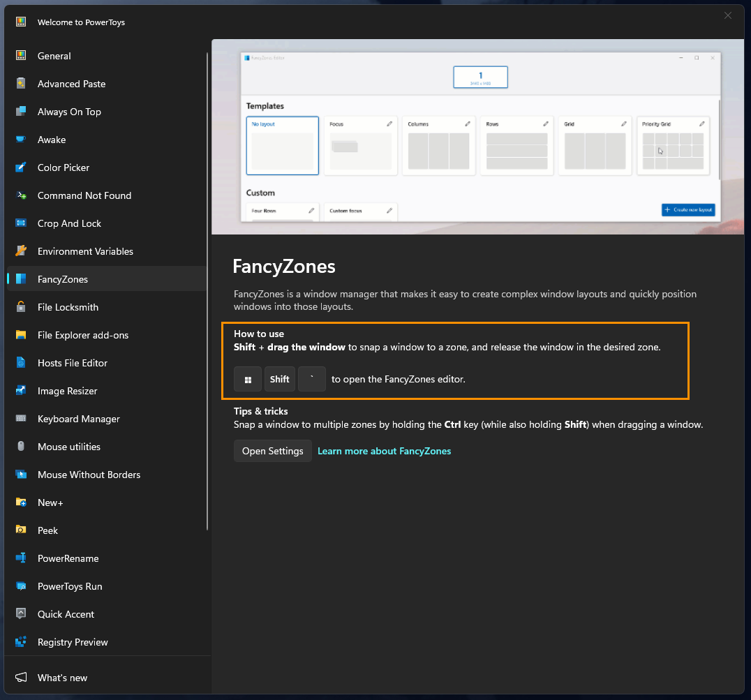Click the Image Resizer icon
The image size is (751, 700).
pos(21,391)
